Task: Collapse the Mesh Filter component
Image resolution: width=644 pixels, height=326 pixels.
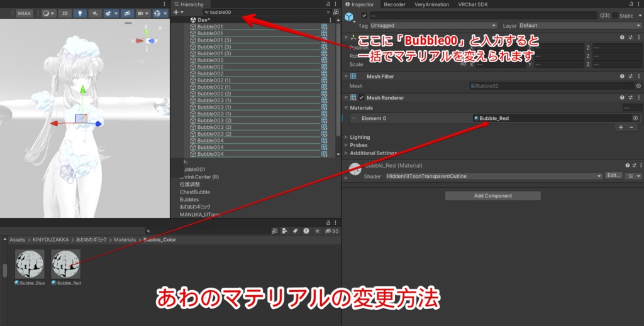Action: (x=347, y=76)
